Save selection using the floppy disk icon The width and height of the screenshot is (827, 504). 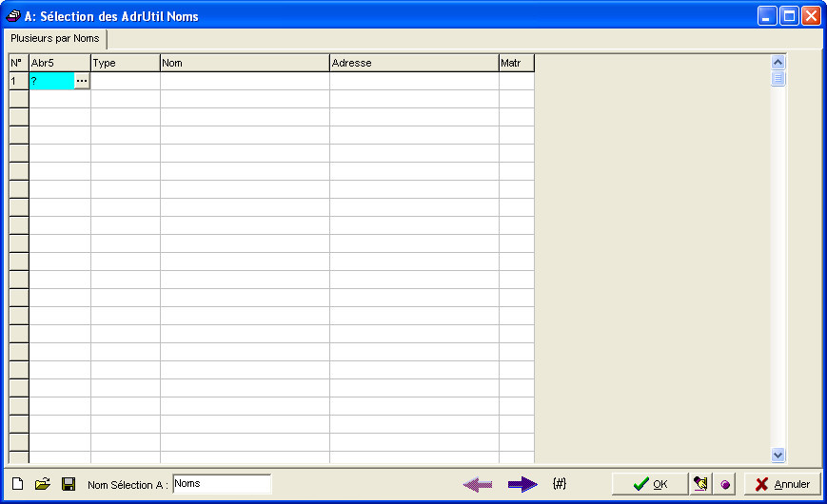(x=69, y=483)
